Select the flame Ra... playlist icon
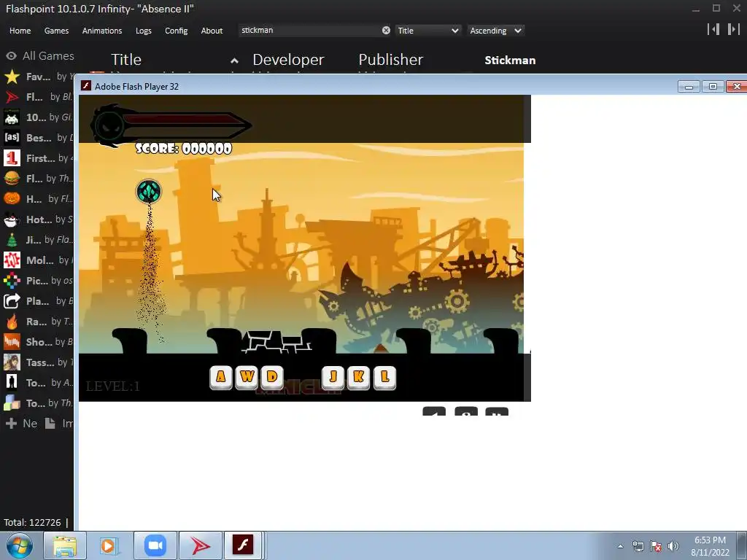The height and width of the screenshot is (560, 747). click(x=12, y=322)
